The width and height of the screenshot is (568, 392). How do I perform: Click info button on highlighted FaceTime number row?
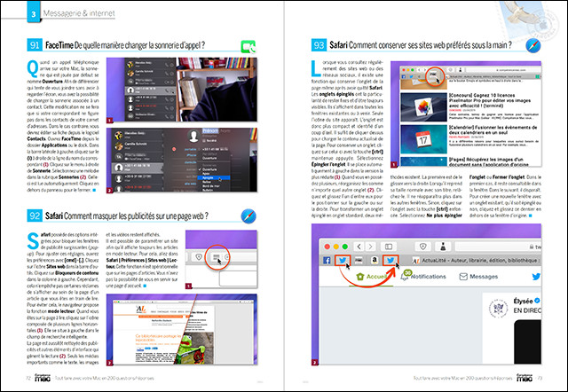click(172, 90)
